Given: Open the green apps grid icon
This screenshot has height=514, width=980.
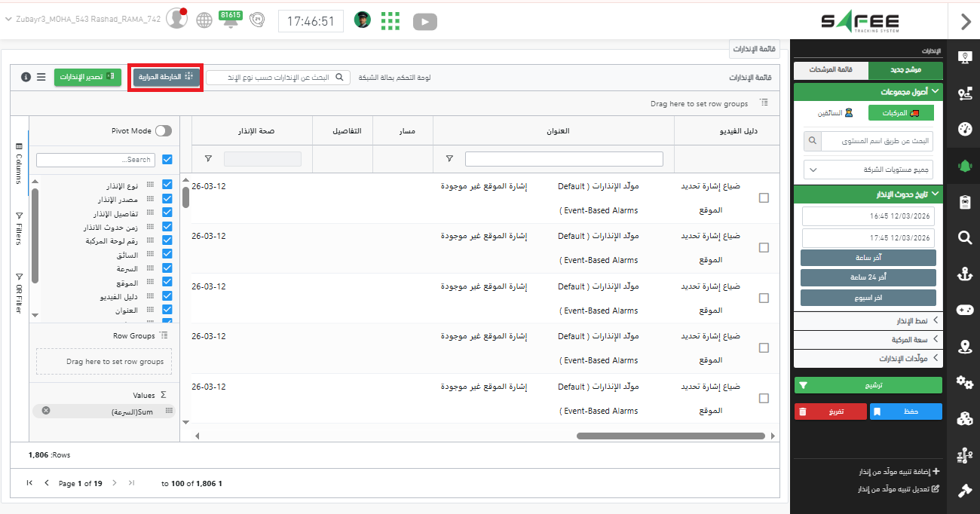Looking at the screenshot, I should 390,21.
